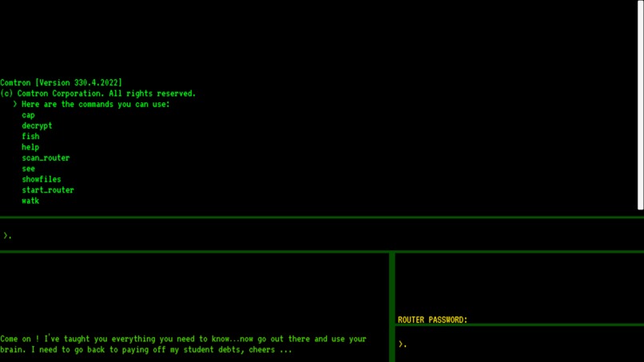Click the 'start_router' command text
Viewport: 644px width, 362px height.
(x=48, y=190)
